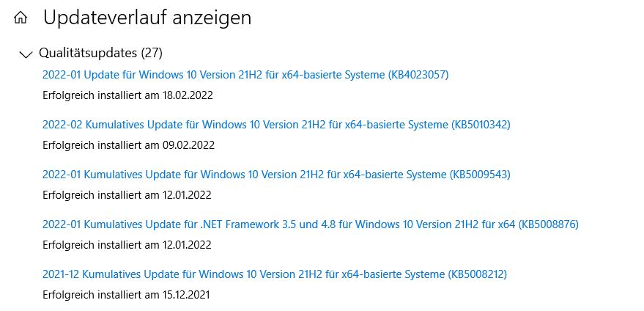This screenshot has height=311, width=644.
Task: Click the Qualitätsupdates section heading
Action: [87, 53]
